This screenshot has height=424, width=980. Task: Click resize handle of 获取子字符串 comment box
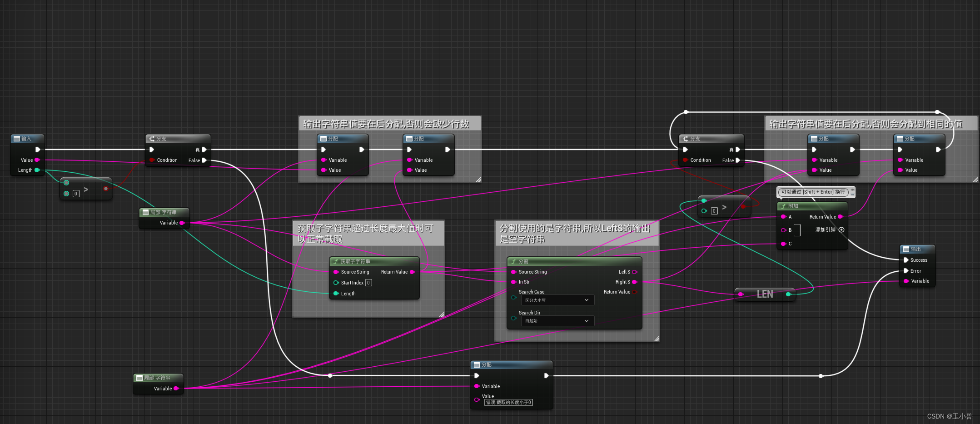[442, 314]
